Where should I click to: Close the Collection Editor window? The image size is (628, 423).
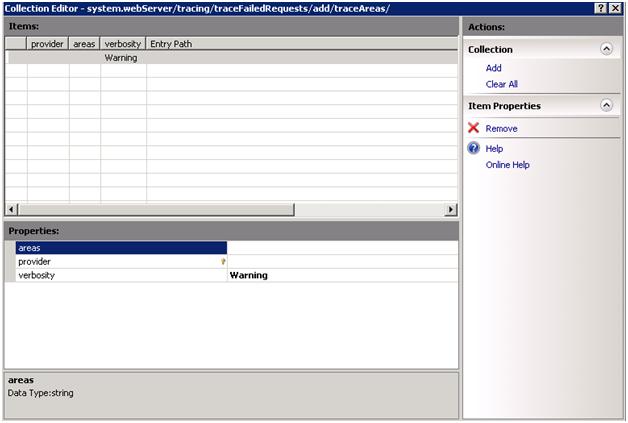click(615, 8)
